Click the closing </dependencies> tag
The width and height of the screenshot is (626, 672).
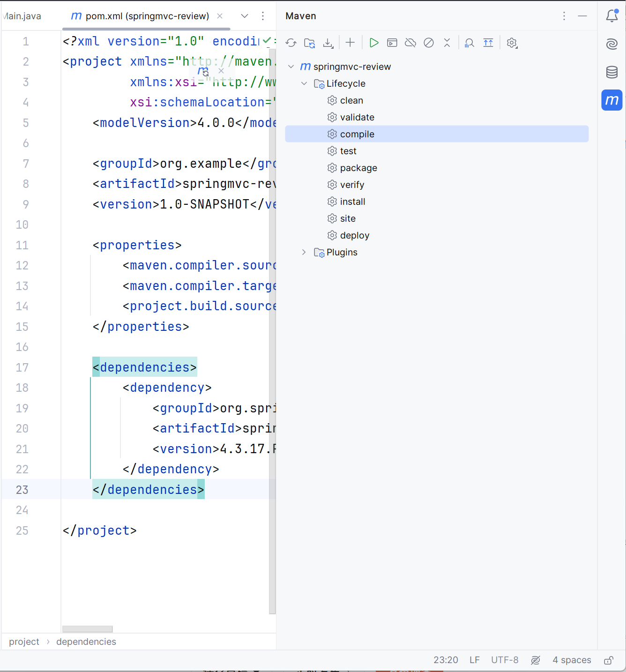coord(149,490)
